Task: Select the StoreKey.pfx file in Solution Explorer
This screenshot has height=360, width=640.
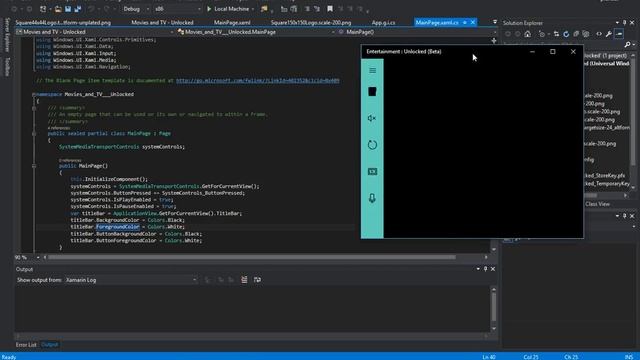Action: coord(605,176)
